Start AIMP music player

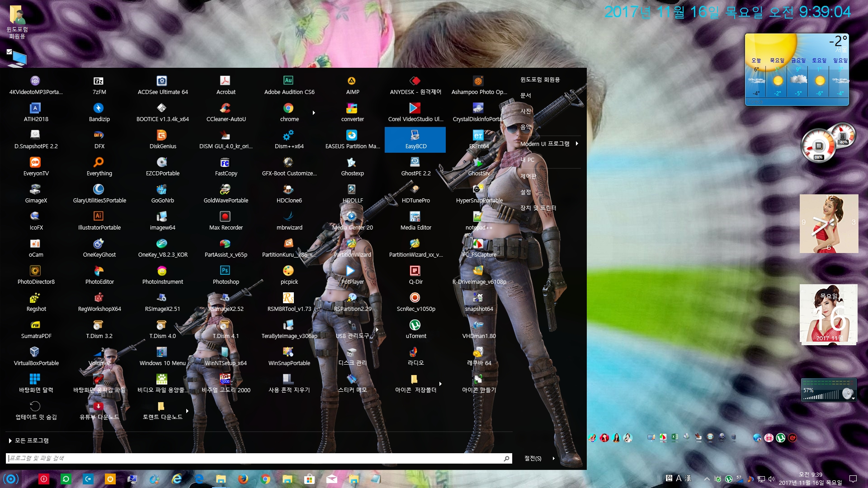click(352, 86)
